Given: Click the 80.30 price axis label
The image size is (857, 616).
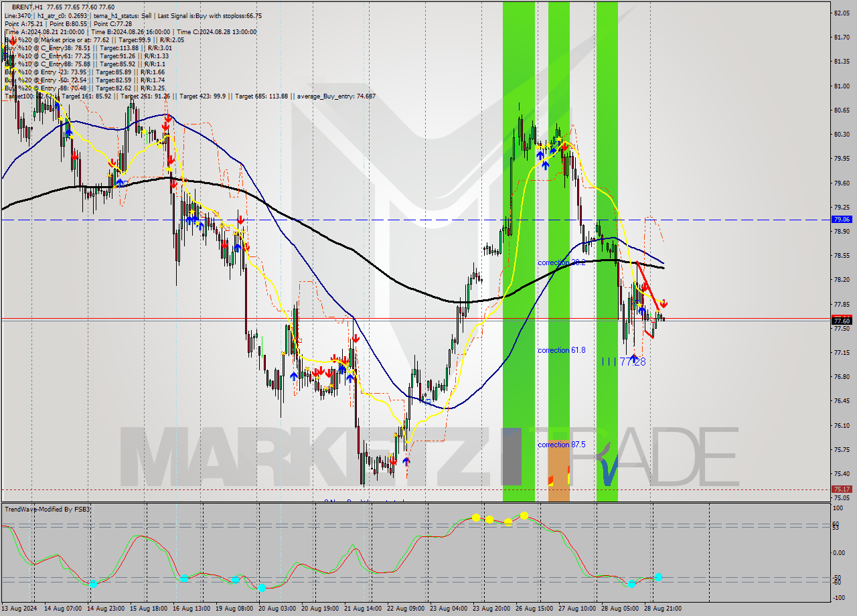Looking at the screenshot, I should coord(842,134).
